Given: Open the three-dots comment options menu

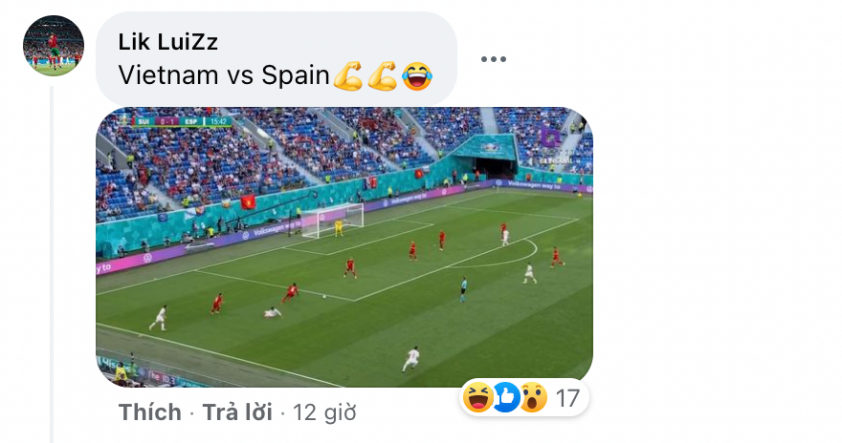Looking at the screenshot, I should [x=493, y=59].
